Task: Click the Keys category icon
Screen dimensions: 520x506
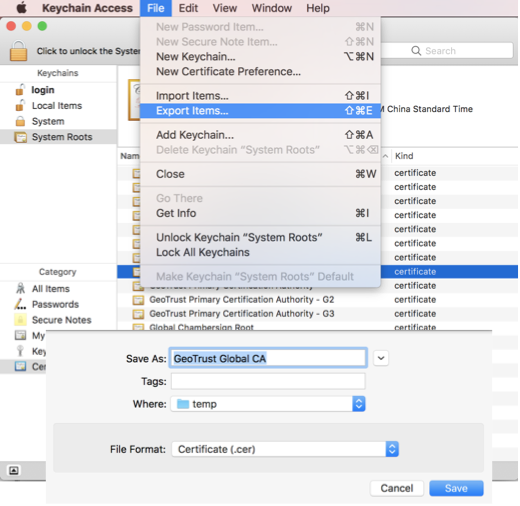Action: point(20,351)
